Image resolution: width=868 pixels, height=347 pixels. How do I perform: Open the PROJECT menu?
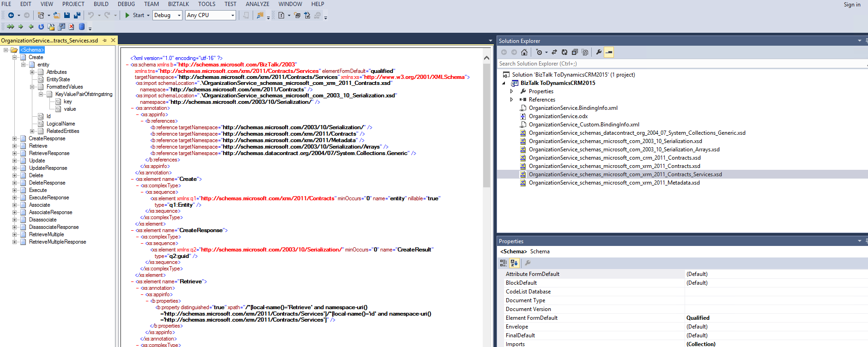point(73,4)
